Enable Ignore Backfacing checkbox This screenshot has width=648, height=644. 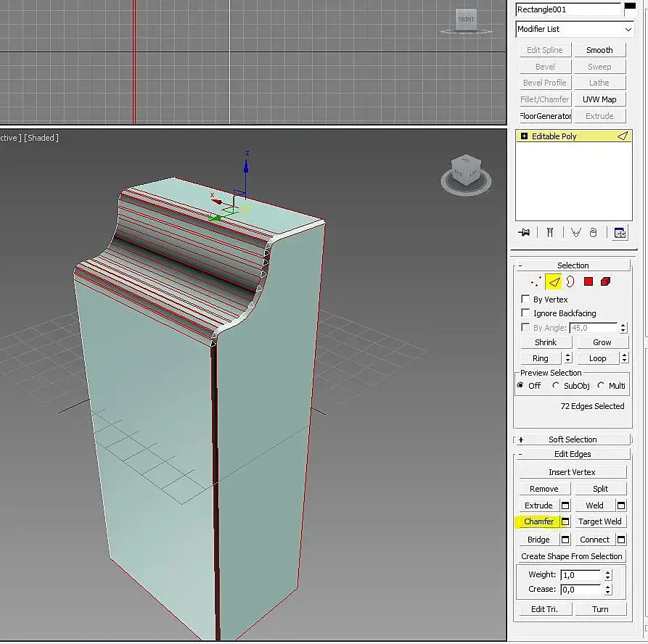click(x=525, y=313)
